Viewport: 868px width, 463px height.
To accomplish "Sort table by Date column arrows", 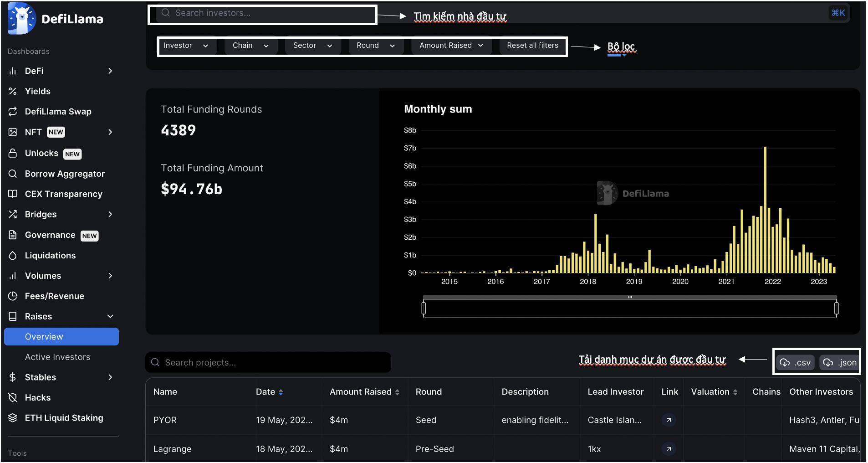I will pyautogui.click(x=281, y=392).
